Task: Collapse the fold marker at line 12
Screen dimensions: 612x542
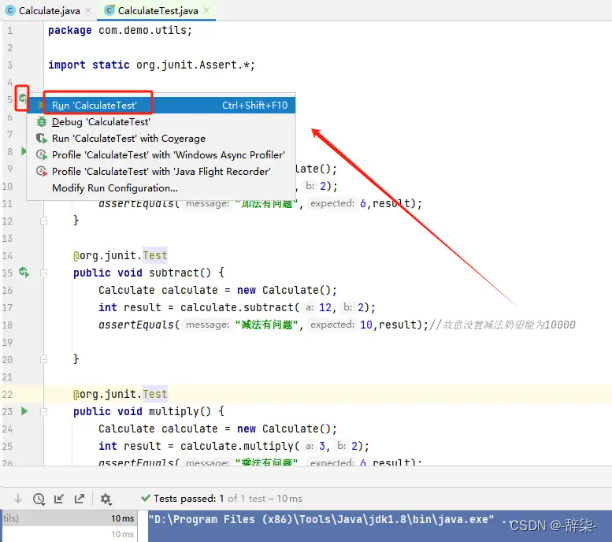Action: coord(43,221)
